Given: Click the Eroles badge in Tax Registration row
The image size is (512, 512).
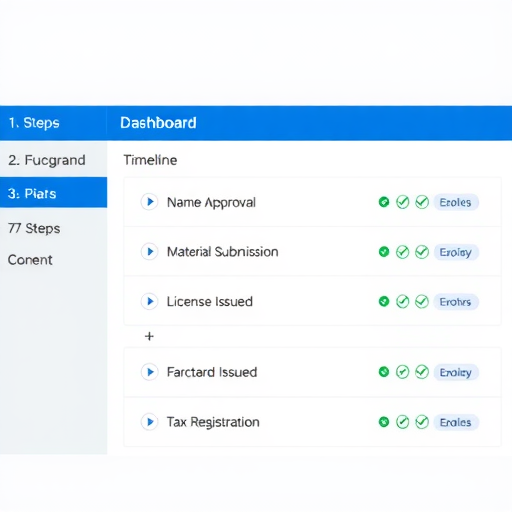Looking at the screenshot, I should (456, 422).
